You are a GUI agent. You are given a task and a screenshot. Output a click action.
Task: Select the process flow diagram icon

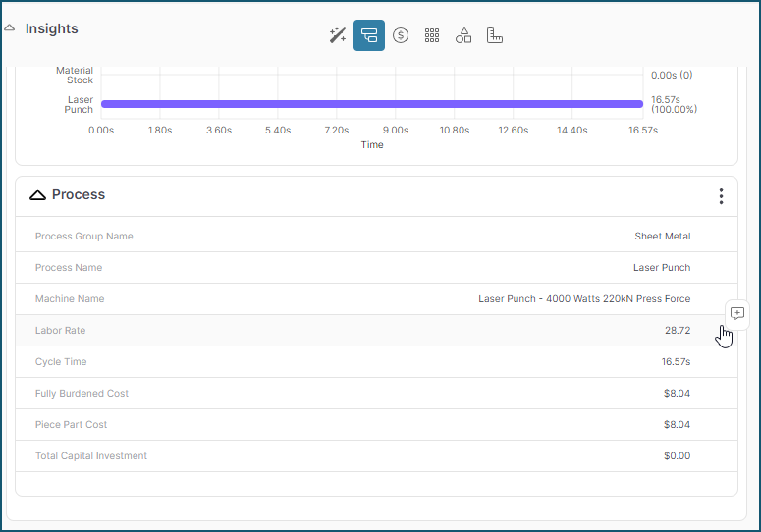coord(369,35)
